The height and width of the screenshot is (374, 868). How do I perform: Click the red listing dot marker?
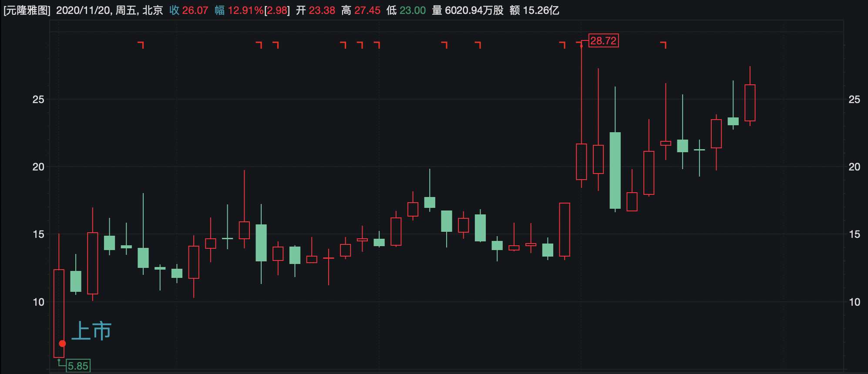62,344
